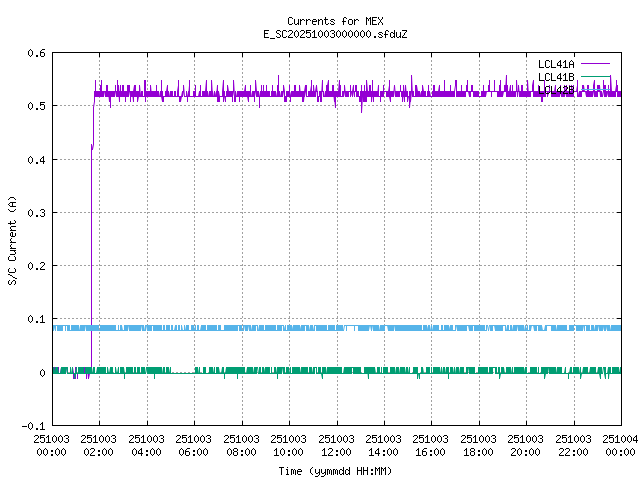Click the flat gap in green trace near 05:30
Image resolution: width=640 pixels, height=480 pixels.
[182, 372]
